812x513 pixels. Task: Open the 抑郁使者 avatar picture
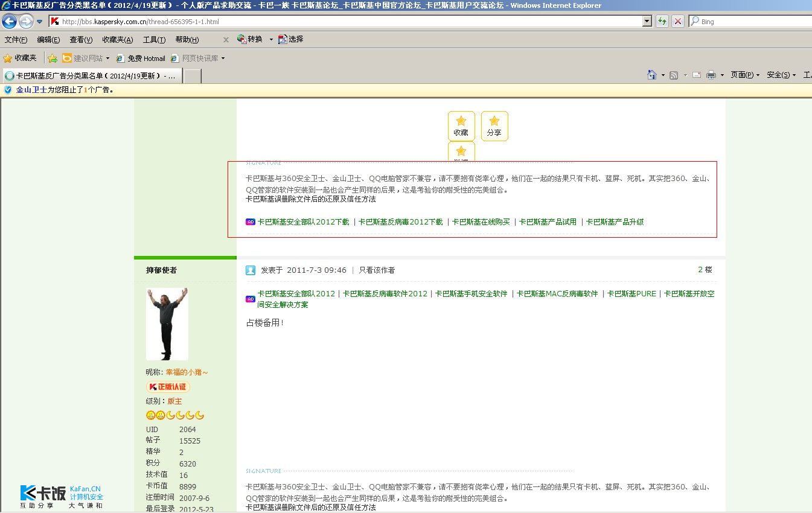point(167,324)
